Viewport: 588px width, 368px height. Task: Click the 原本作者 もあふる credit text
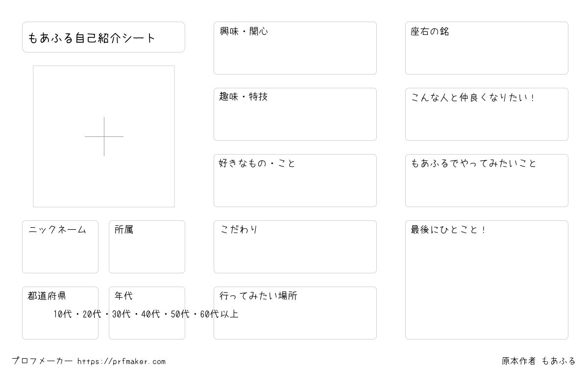539,361
